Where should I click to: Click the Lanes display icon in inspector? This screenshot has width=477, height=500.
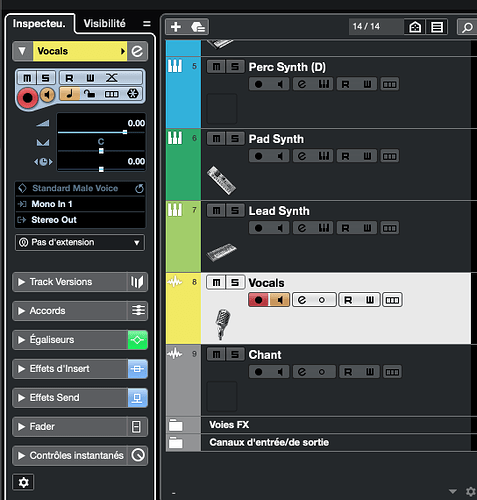click(111, 94)
